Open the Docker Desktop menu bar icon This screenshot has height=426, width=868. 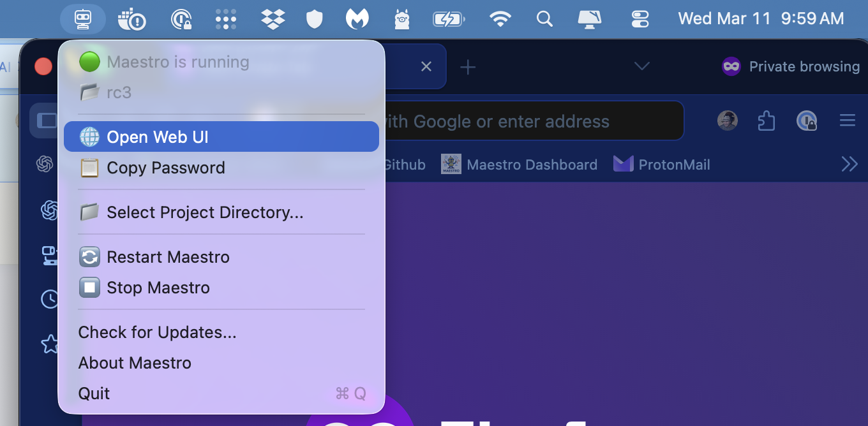pos(132,19)
